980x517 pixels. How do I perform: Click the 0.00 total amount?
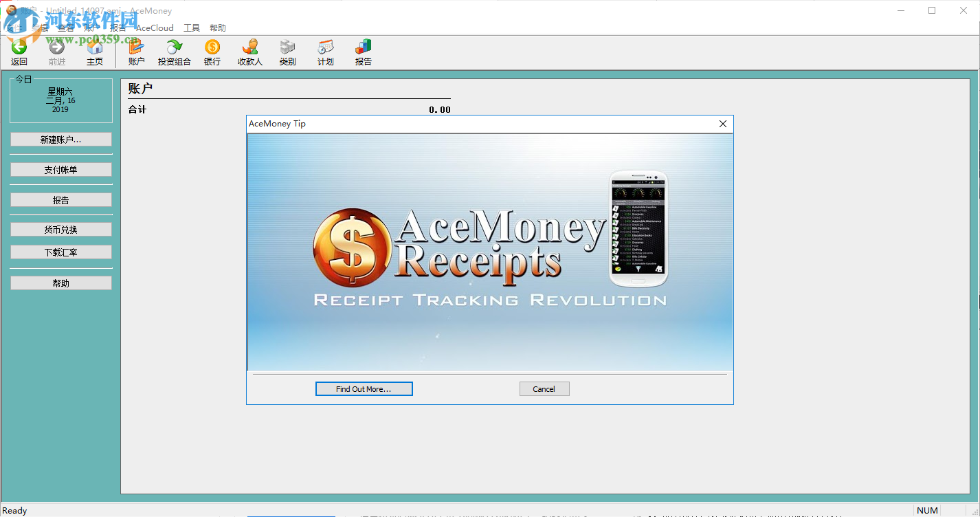[x=440, y=110]
